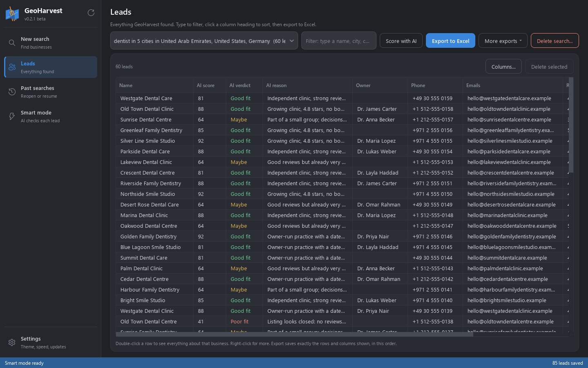Click the refresh icon beside GeoHarvest title
This screenshot has height=368, width=588.
[91, 13]
